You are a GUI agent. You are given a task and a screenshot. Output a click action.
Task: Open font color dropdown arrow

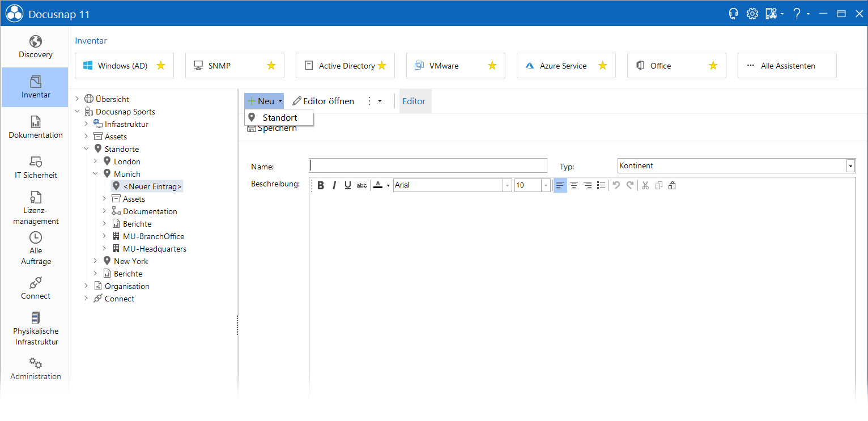[388, 185]
